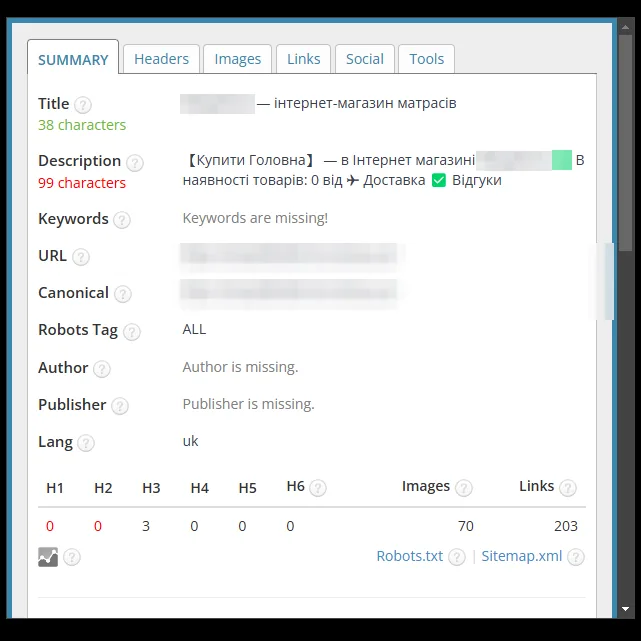
Task: Open the Robots.txt link
Action: [410, 556]
